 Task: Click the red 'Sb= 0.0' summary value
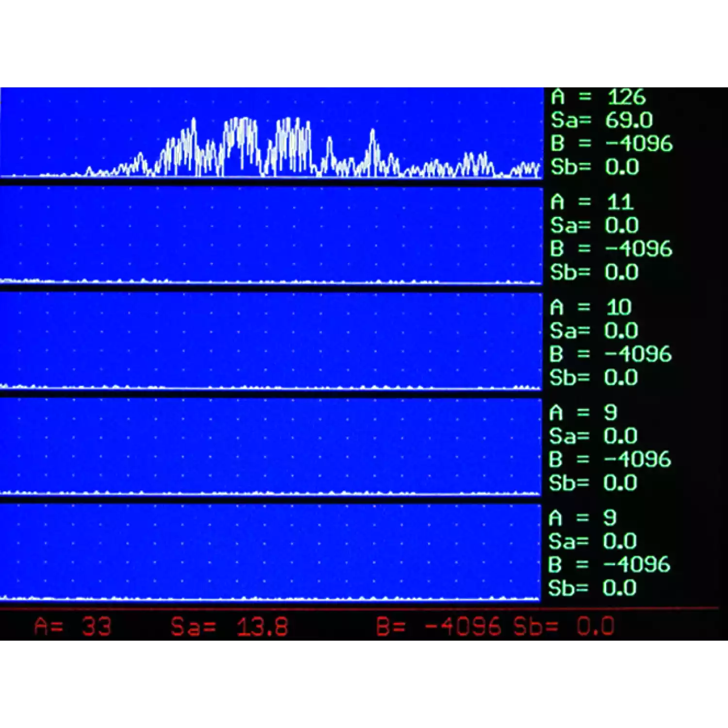tap(564, 627)
